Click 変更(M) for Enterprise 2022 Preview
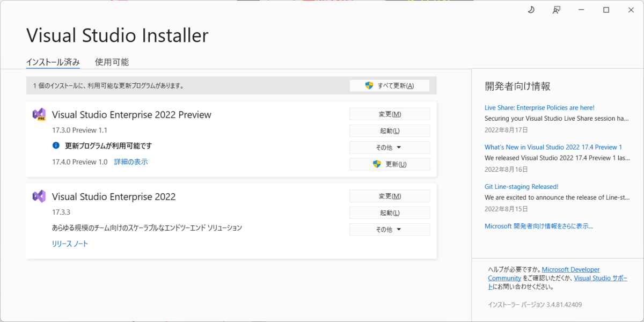This screenshot has width=644, height=322. coord(390,114)
